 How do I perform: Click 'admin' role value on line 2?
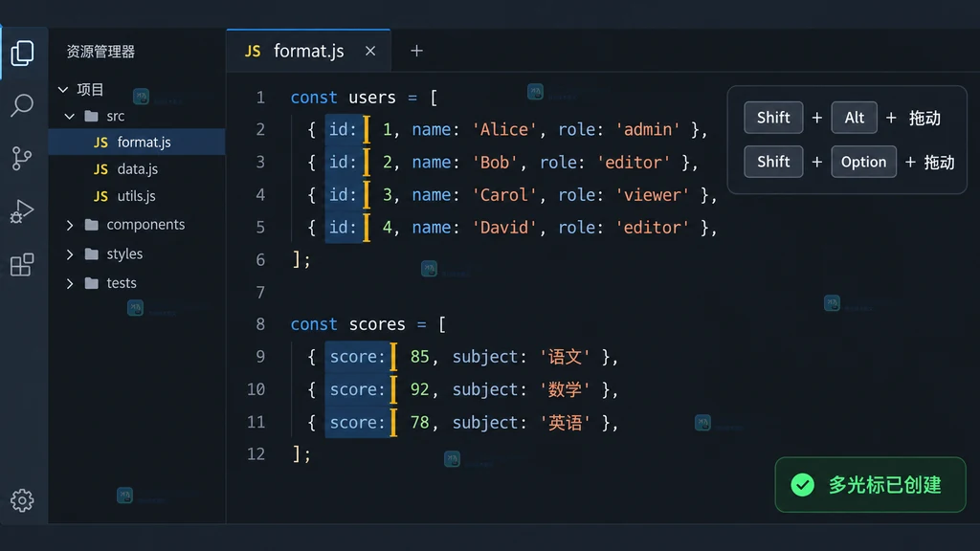point(648,129)
